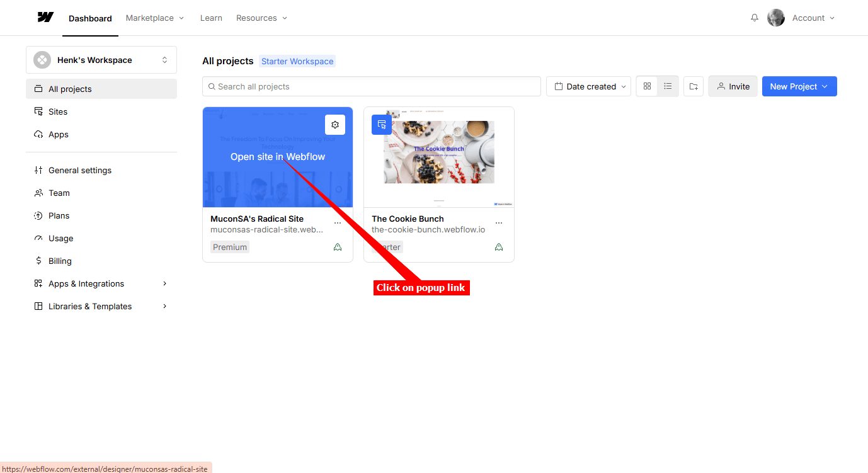868x473 pixels.
Task: Switch to list view
Action: (x=668, y=86)
